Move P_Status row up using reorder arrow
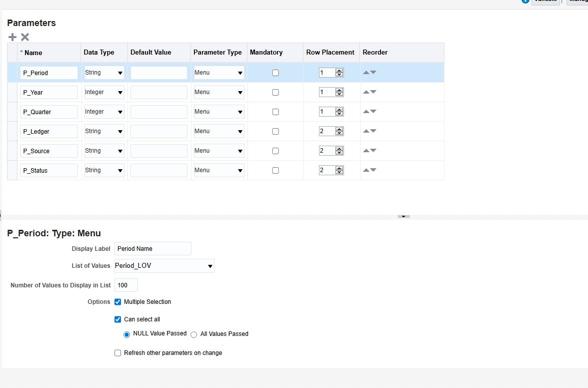This screenshot has width=588, height=388. tap(366, 170)
